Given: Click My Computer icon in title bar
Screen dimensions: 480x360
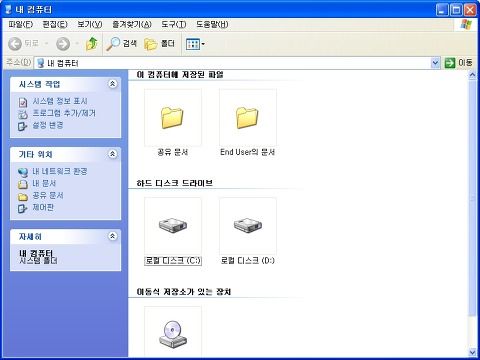Looking at the screenshot, I should tap(9, 9).
